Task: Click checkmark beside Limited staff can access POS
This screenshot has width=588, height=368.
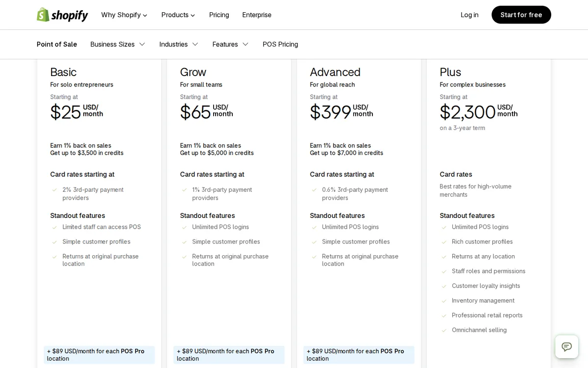Action: (54, 227)
